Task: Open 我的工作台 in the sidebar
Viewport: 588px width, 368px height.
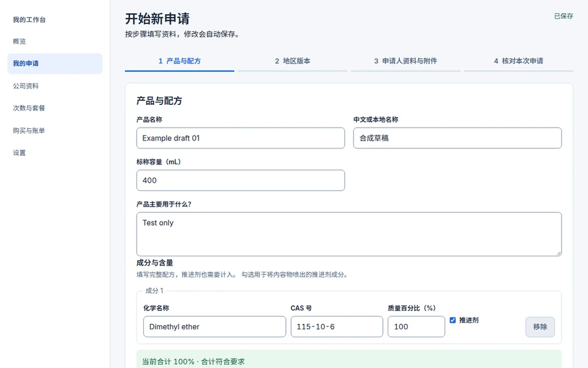Action: point(29,20)
